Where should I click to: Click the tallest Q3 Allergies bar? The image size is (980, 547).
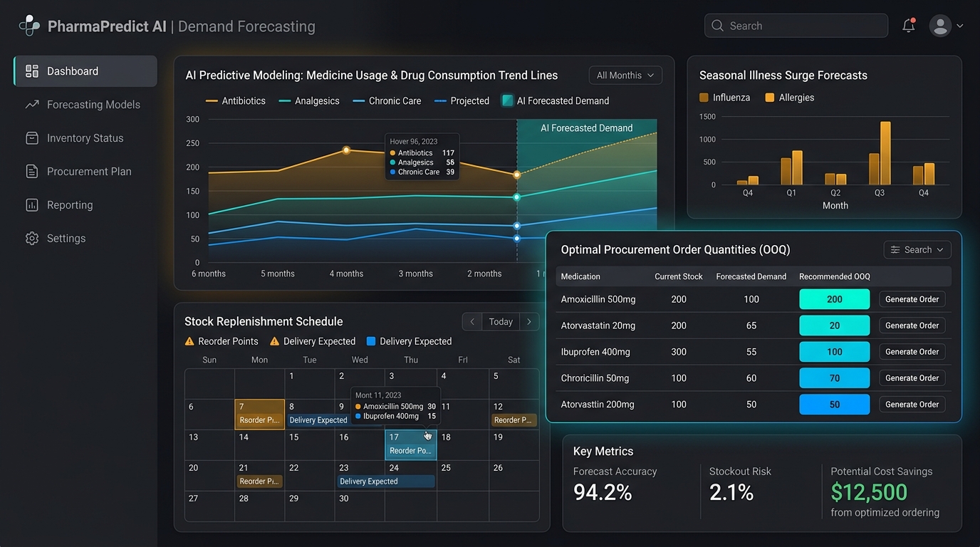tap(885, 153)
